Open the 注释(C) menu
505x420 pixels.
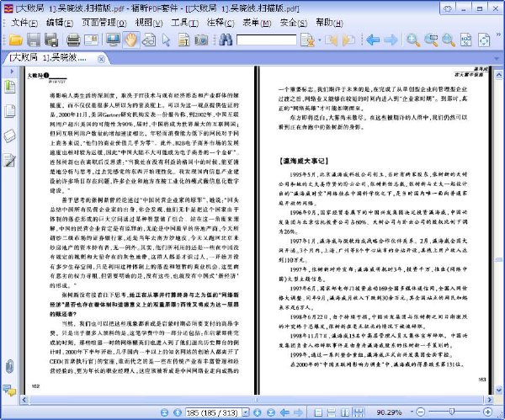click(x=221, y=23)
